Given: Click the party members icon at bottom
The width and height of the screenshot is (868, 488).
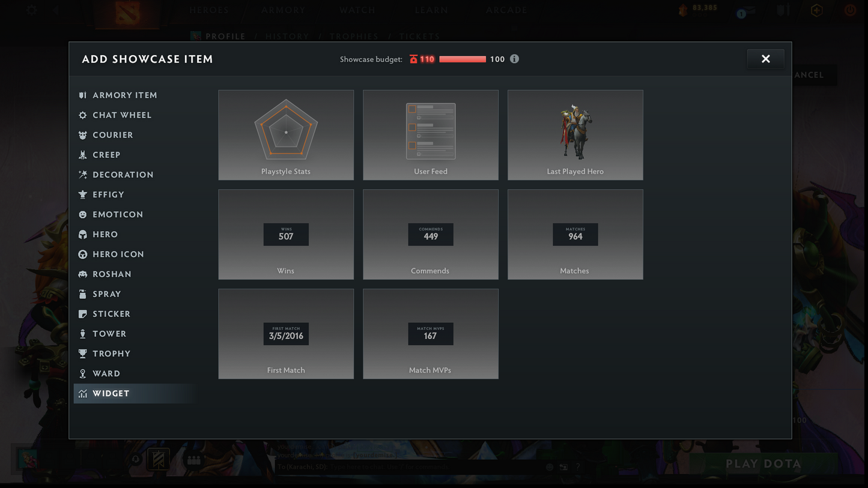Looking at the screenshot, I should coord(193,460).
